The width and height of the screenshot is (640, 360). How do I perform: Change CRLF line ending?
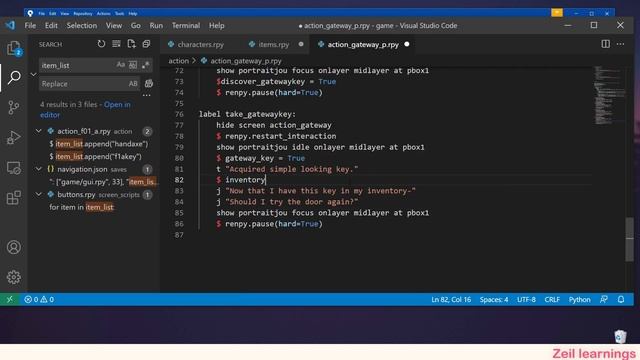(x=552, y=300)
